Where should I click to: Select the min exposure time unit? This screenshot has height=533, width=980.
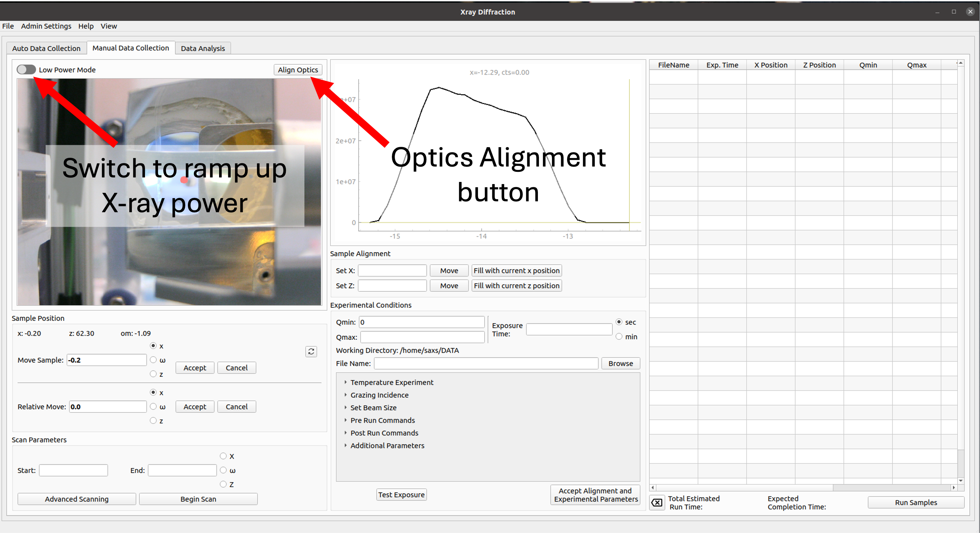[x=619, y=337]
